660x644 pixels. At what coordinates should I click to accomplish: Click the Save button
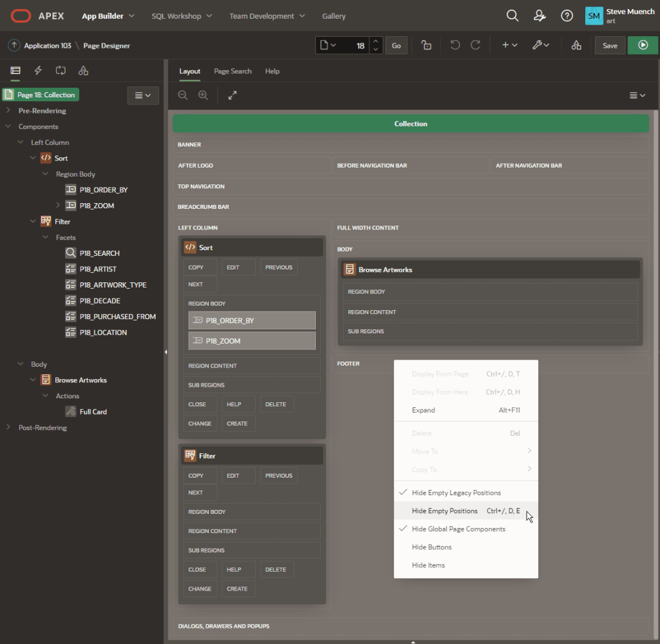[610, 45]
